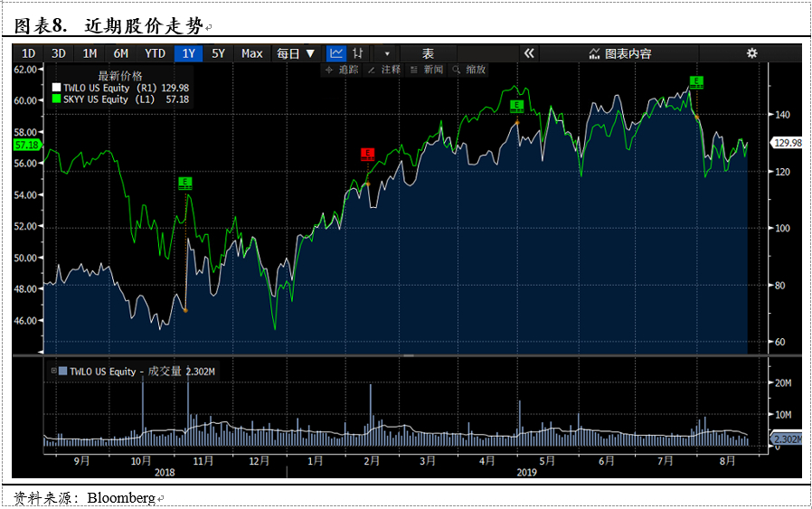812x509 pixels.
Task: Switch to the 1M range
Action: click(90, 54)
